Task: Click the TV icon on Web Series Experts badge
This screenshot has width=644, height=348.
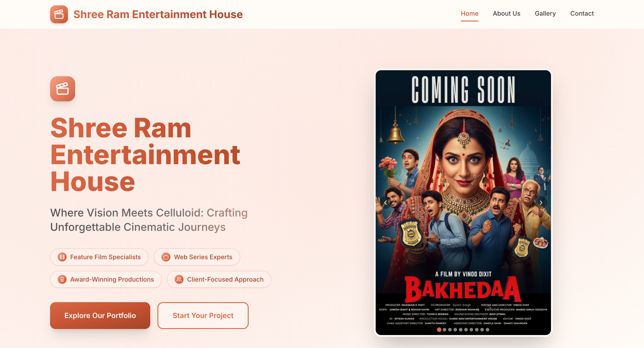Action: (165, 257)
